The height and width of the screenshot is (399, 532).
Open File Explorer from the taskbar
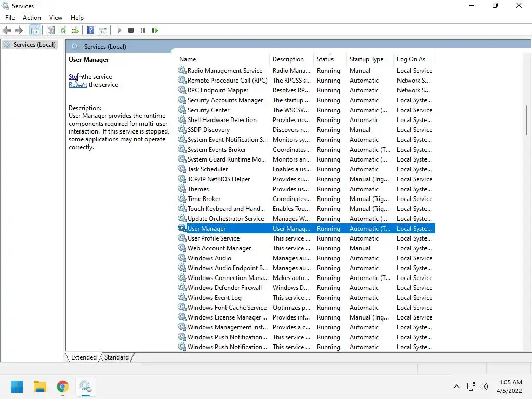[39, 387]
